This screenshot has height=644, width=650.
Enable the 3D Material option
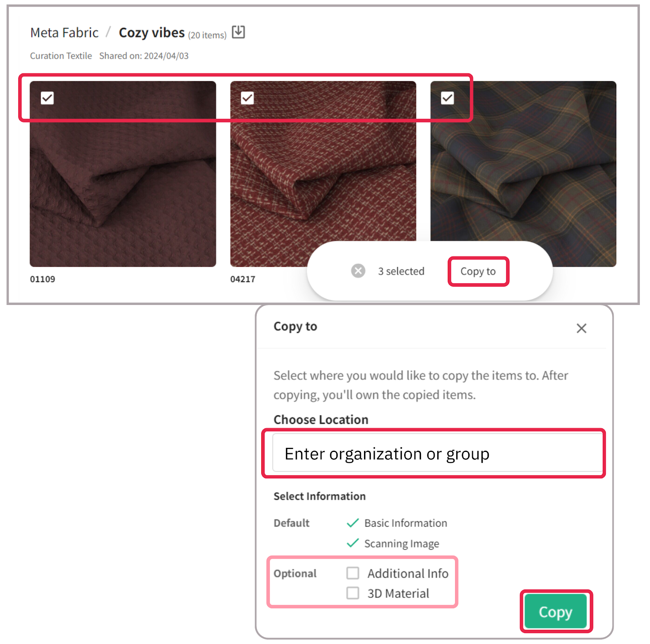353,593
